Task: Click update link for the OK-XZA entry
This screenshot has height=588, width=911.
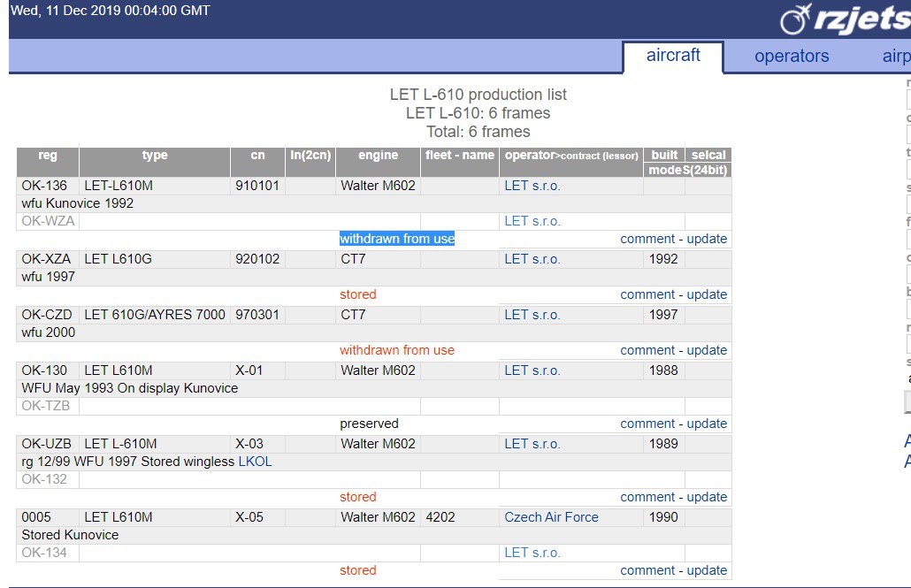Action: pos(707,295)
